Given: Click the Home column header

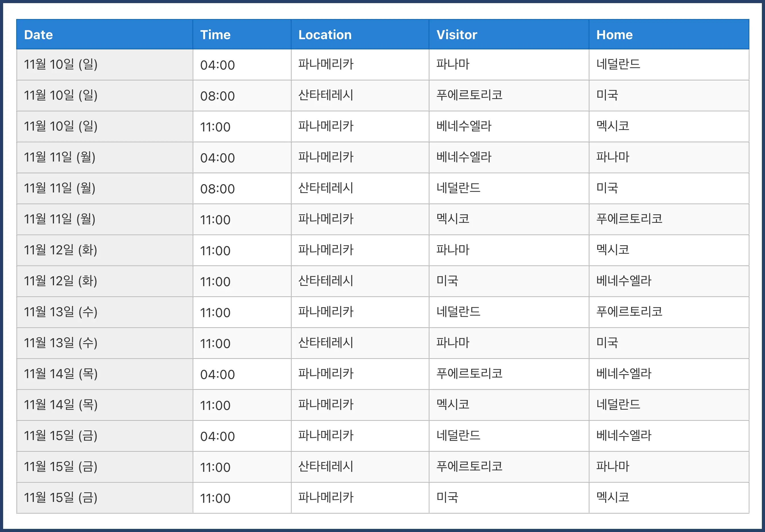Looking at the screenshot, I should [x=614, y=35].
